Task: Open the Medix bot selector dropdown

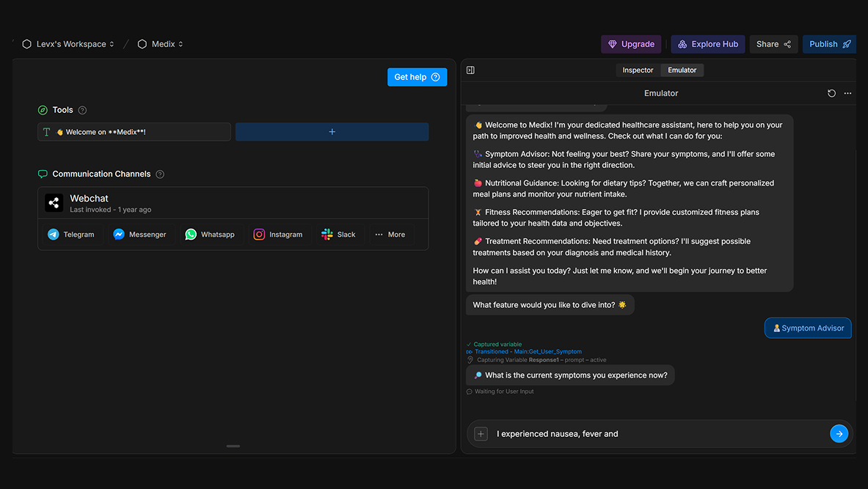Action: click(161, 44)
